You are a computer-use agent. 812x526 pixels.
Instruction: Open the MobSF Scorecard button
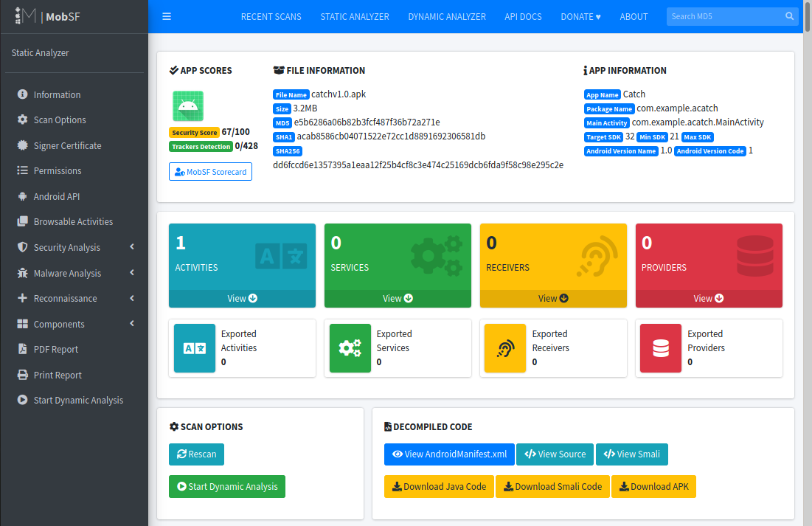pos(210,172)
